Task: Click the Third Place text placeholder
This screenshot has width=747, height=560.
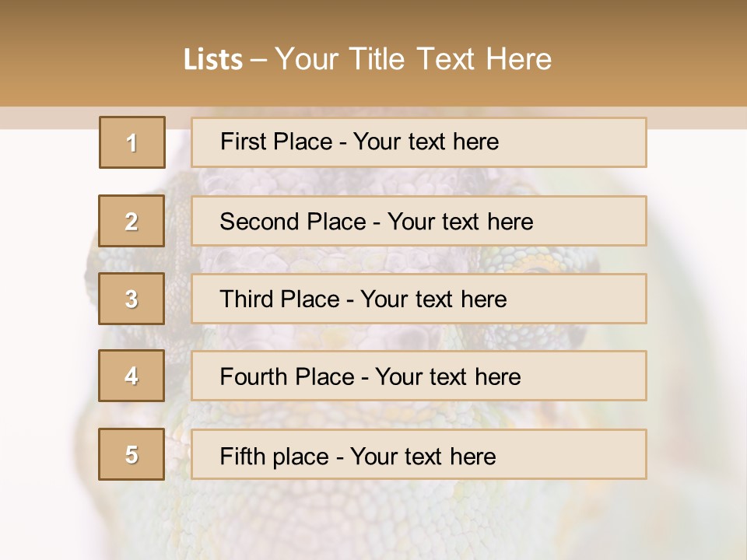Action: click(x=419, y=299)
